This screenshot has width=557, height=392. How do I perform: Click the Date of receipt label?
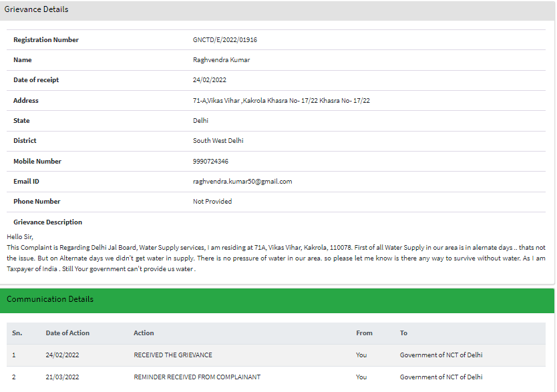(x=36, y=80)
